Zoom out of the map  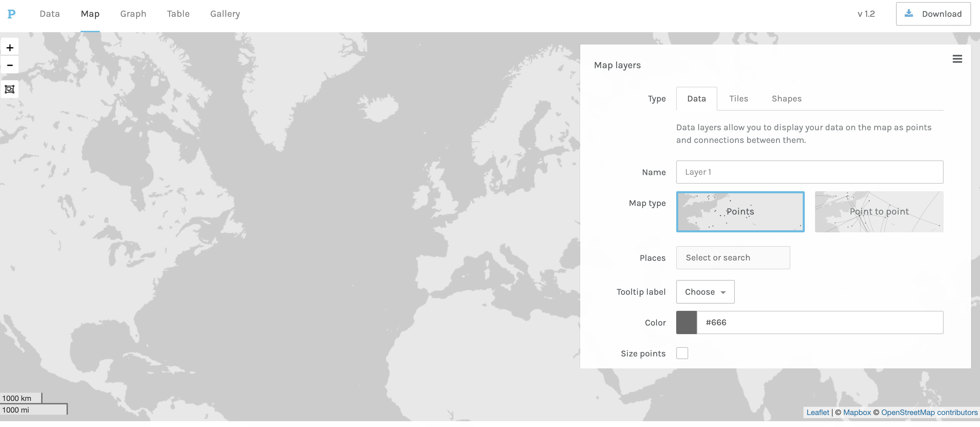[10, 65]
